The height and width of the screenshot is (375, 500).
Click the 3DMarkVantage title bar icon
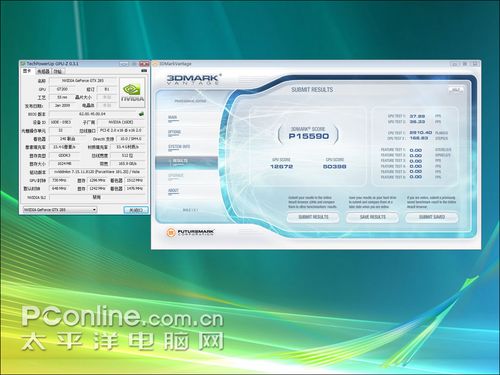(155, 64)
